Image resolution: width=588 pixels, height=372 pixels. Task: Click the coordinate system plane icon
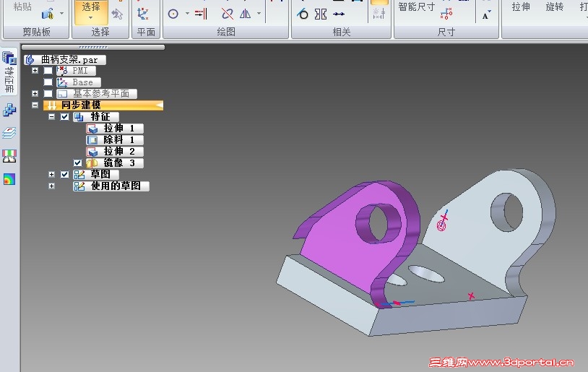coord(142,14)
